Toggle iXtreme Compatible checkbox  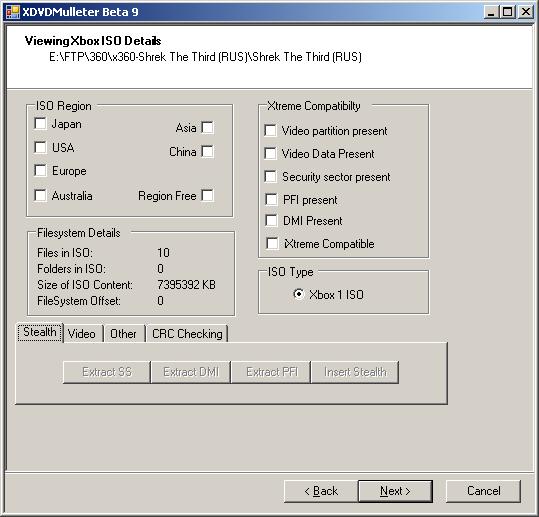coord(272,243)
